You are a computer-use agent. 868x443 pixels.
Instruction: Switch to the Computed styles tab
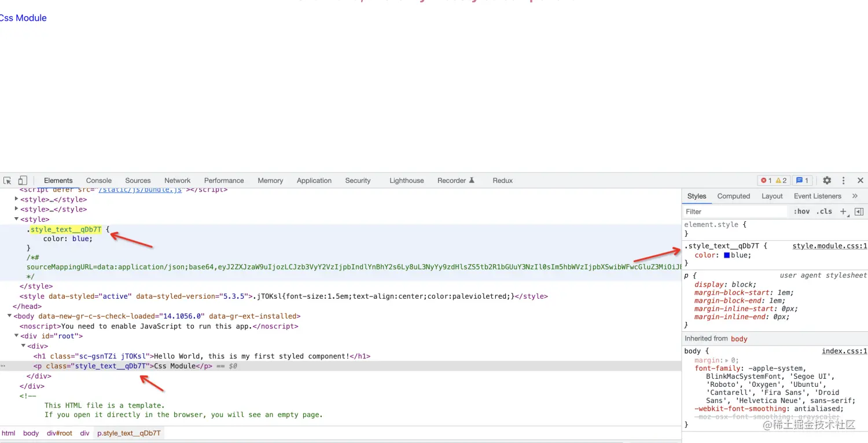pos(734,196)
